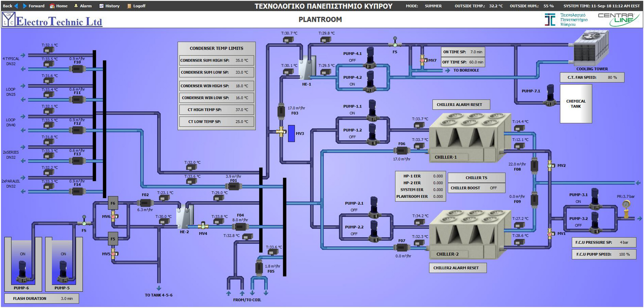Edit CONDENSER SUM HIGH SP value
The image size is (644, 308).
[242, 60]
